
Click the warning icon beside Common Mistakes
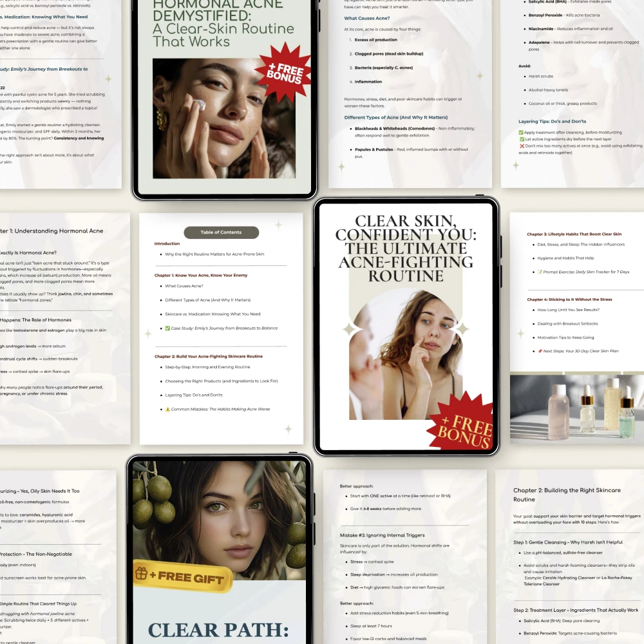(167, 409)
